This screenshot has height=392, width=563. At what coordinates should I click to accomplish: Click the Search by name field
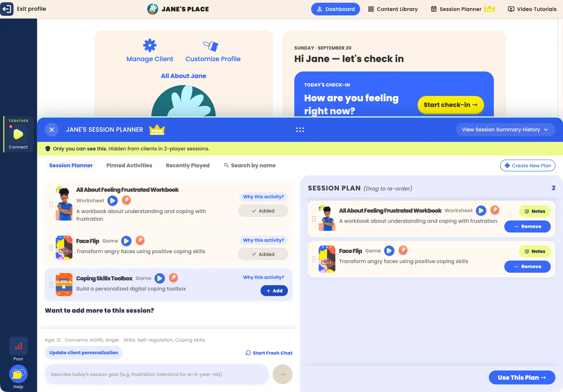[x=250, y=166]
